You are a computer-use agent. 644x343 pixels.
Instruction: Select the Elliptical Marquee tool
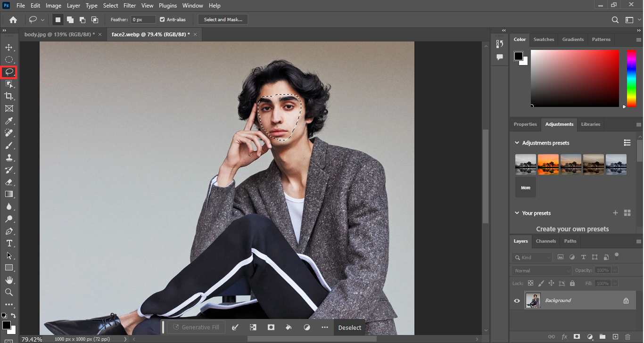coord(9,60)
